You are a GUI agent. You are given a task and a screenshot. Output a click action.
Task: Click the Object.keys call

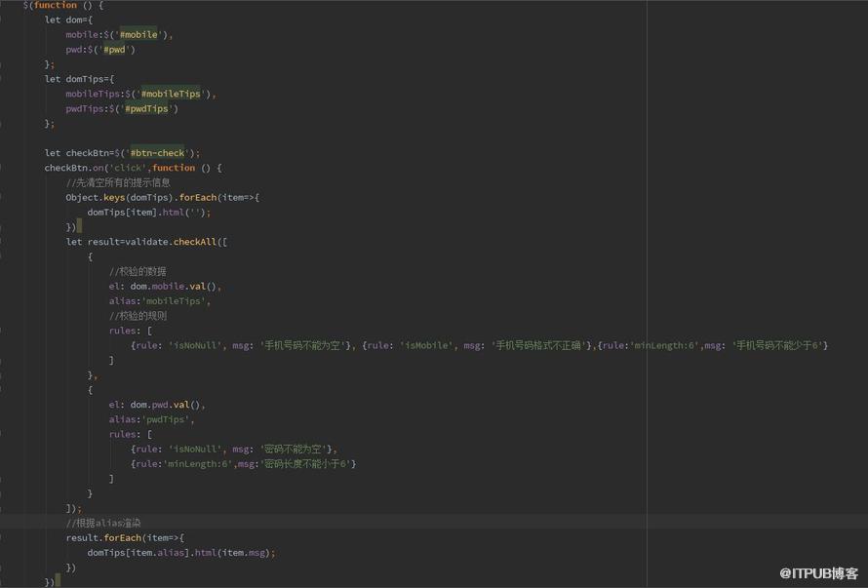96,198
